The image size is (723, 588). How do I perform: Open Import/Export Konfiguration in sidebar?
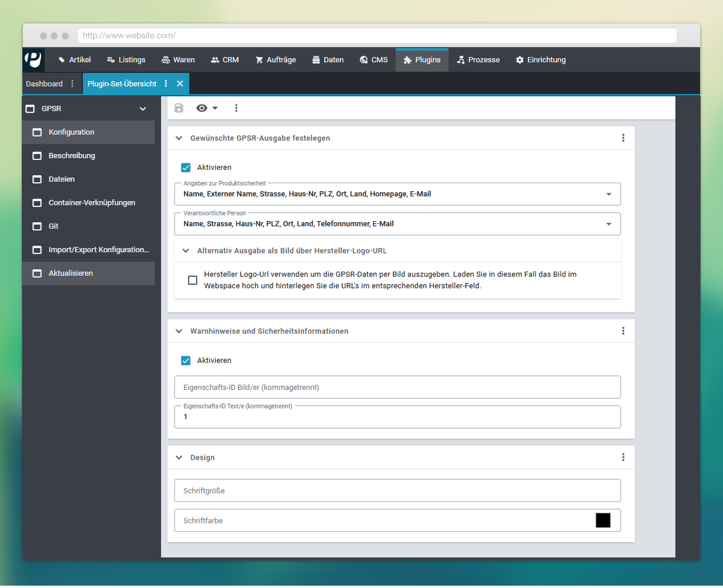click(x=89, y=250)
